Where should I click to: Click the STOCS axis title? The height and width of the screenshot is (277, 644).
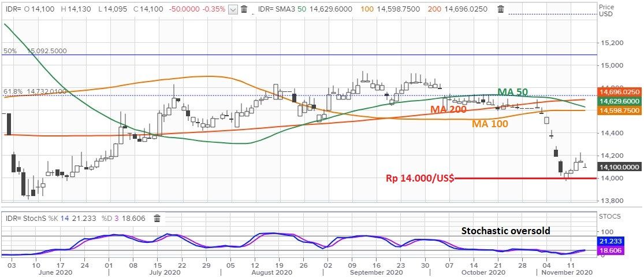point(610,216)
